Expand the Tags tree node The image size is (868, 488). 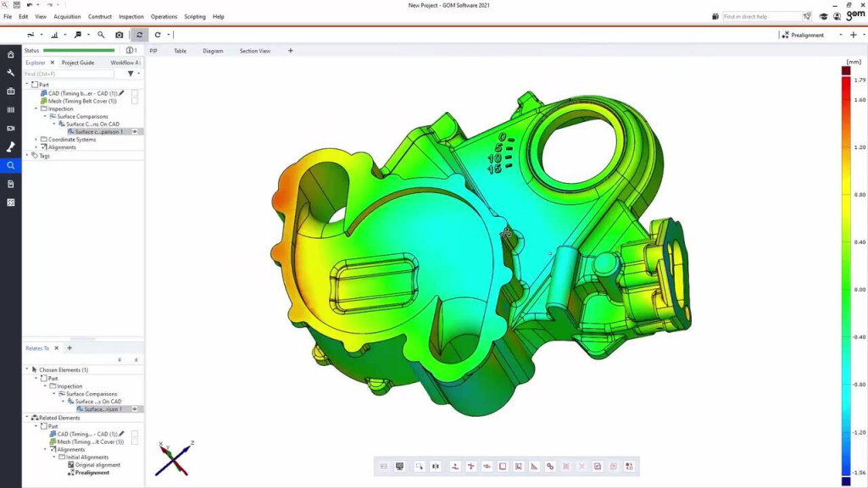[x=27, y=155]
